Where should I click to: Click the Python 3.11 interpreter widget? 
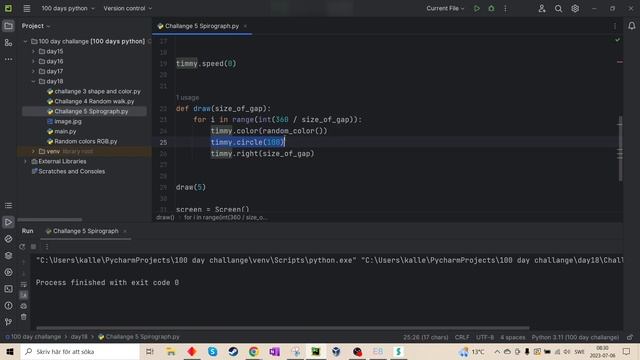(x=575, y=337)
